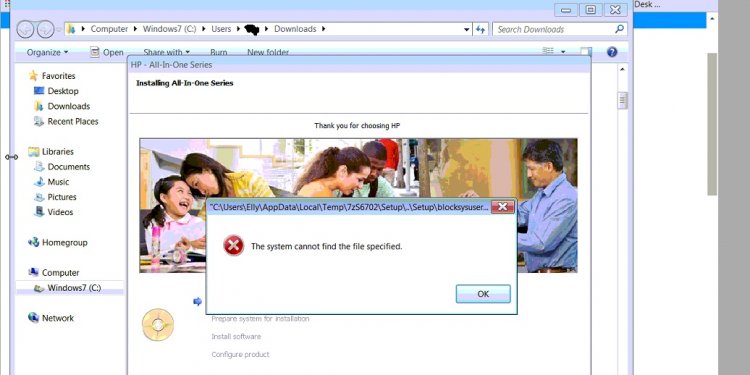Click the Homegroup icon
This screenshot has width=750, height=375.
[x=33, y=243]
